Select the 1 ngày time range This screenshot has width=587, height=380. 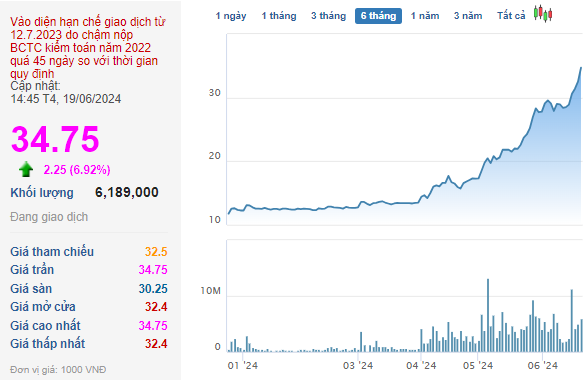pyautogui.click(x=231, y=16)
